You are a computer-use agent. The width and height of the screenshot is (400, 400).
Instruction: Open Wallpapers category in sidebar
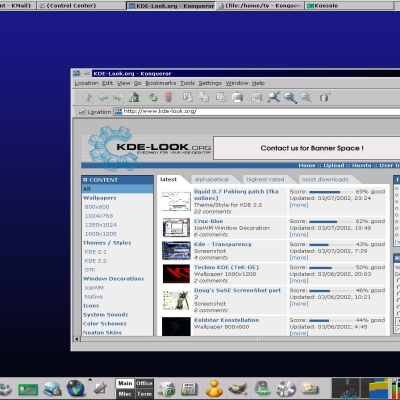click(x=100, y=198)
